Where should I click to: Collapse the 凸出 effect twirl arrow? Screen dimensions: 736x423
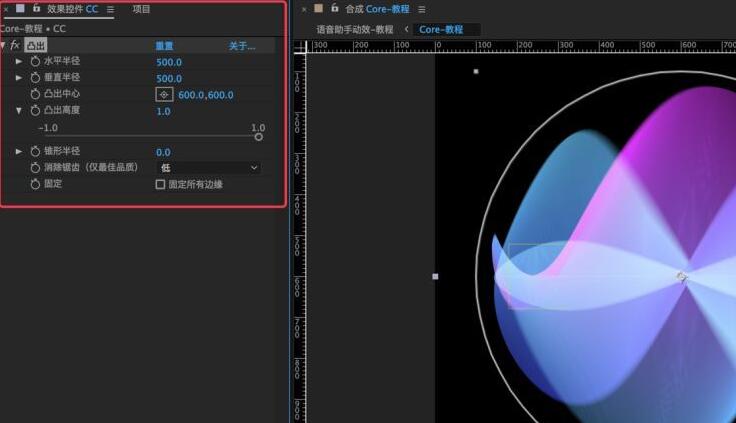point(3,45)
